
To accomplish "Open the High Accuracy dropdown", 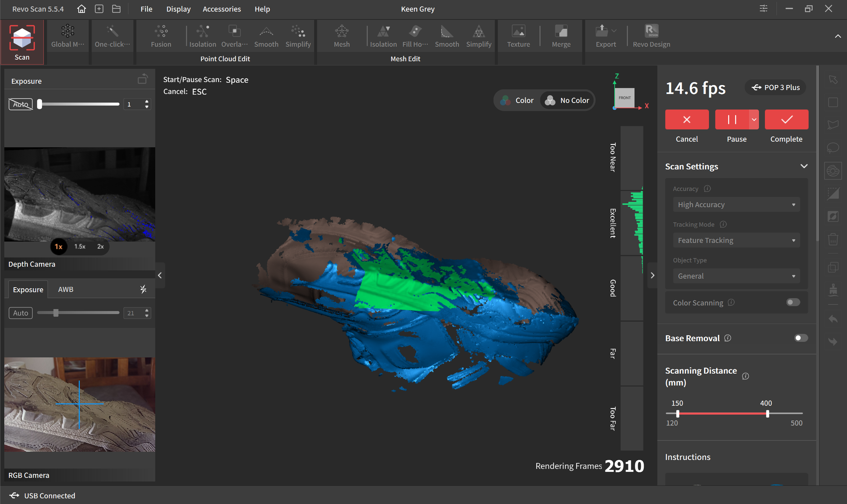I will (736, 205).
